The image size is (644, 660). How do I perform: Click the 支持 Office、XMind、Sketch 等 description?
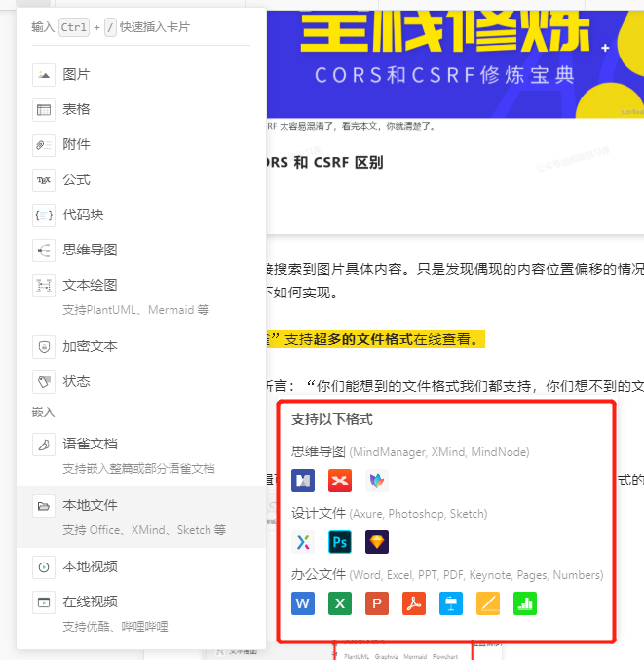(144, 530)
